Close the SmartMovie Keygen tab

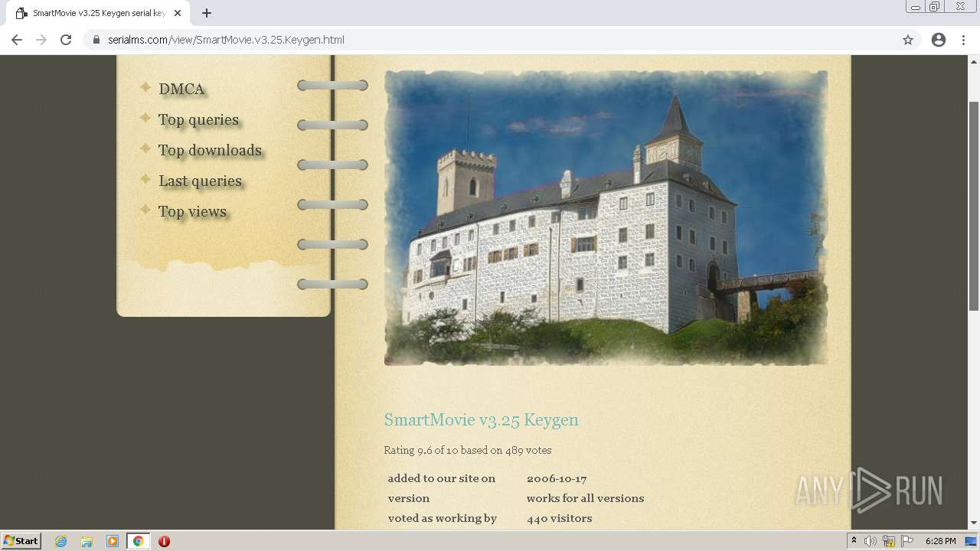pyautogui.click(x=178, y=13)
